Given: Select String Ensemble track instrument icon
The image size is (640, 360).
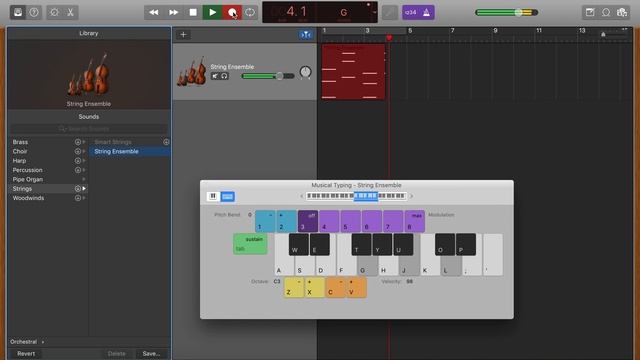Looking at the screenshot, I should coord(191,71).
